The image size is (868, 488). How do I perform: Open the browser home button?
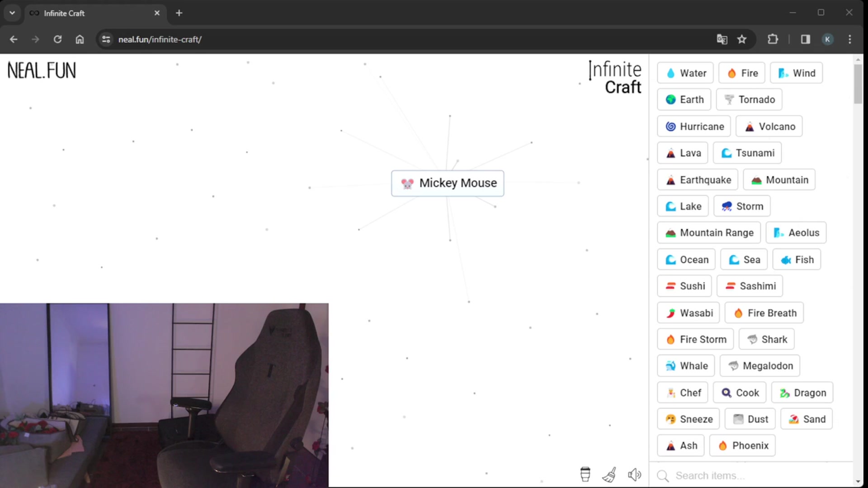coord(80,39)
